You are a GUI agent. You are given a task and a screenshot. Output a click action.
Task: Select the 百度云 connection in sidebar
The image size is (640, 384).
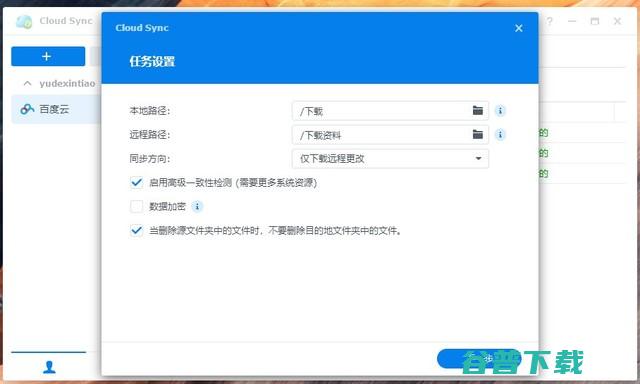(56, 109)
